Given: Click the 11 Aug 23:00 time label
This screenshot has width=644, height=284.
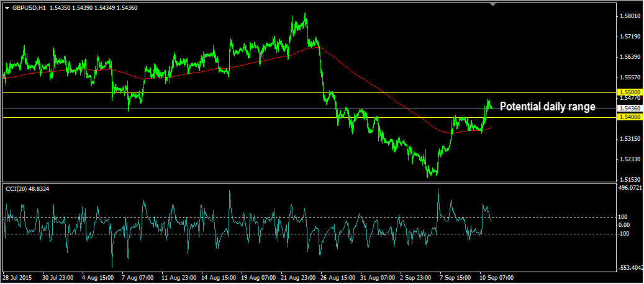Looking at the screenshot, I should 178,278.
